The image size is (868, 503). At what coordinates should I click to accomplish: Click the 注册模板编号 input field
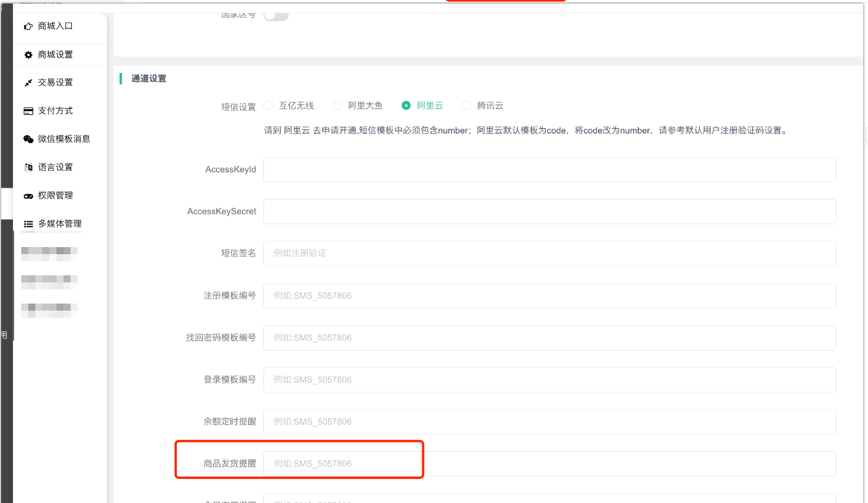pyautogui.click(x=549, y=296)
